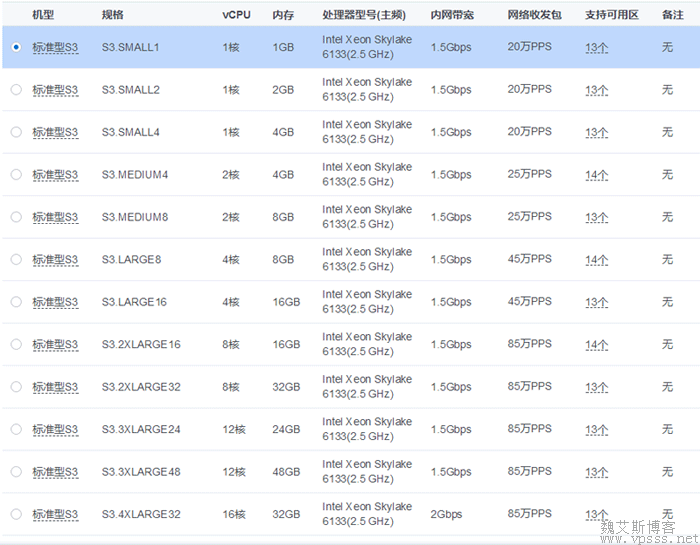This screenshot has height=545, width=700.
Task: Click the 13个 availability zone link for S3.SMALL2
Action: tap(596, 90)
